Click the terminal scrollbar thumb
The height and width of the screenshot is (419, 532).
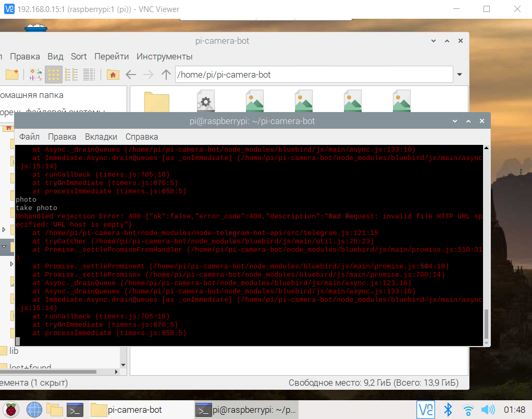(487, 324)
